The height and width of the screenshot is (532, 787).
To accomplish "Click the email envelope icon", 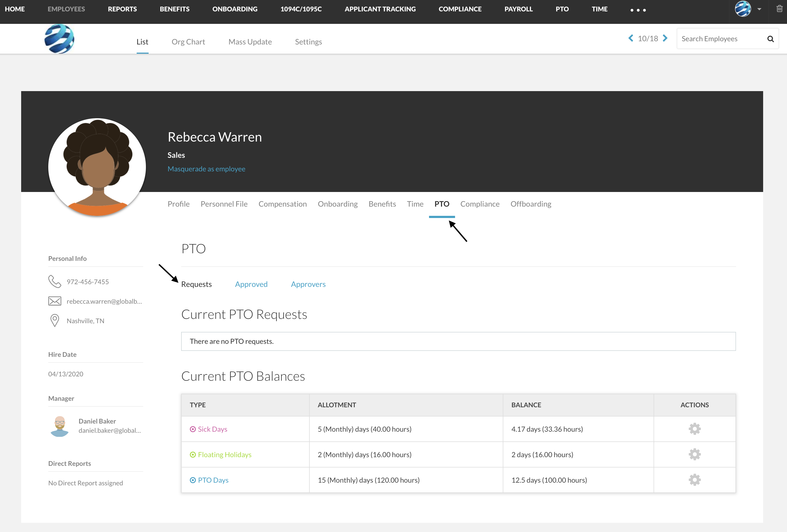I will pyautogui.click(x=55, y=301).
